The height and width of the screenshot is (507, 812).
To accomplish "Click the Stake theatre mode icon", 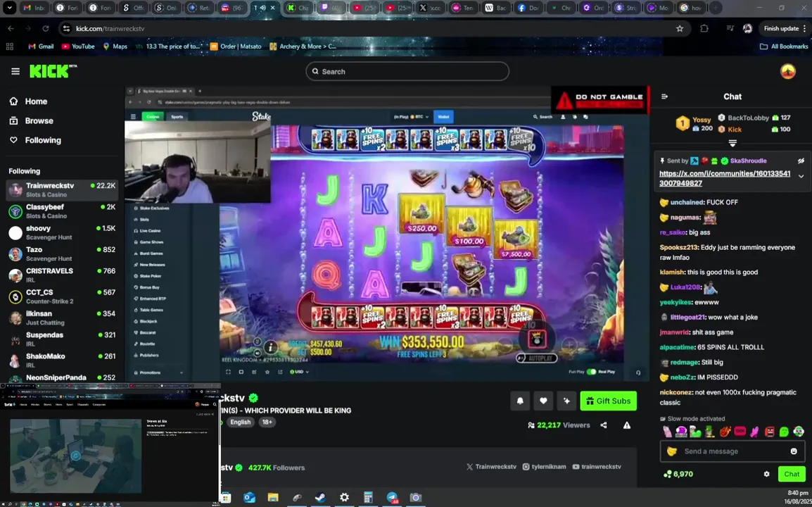I will tap(241, 372).
